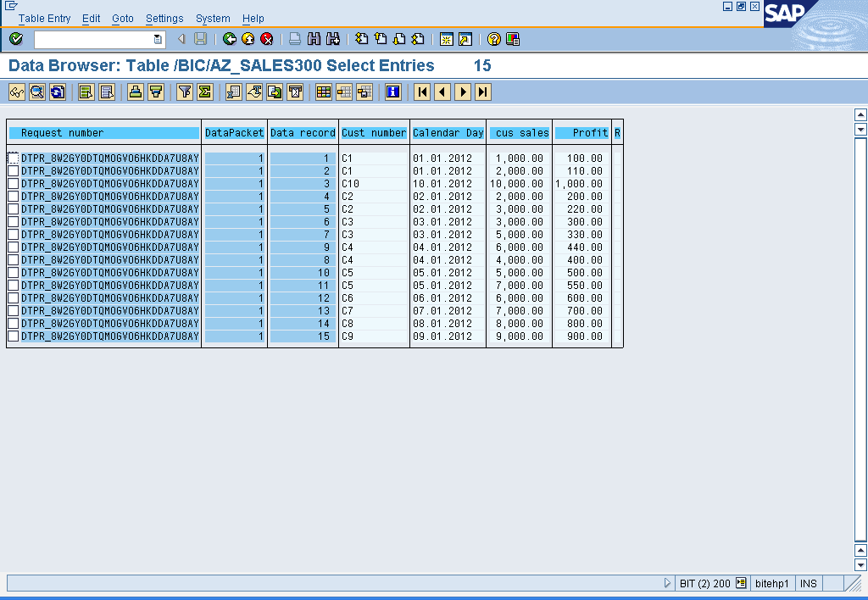This screenshot has height=600, width=868.
Task: Open the Goto menu
Action: [x=123, y=19]
